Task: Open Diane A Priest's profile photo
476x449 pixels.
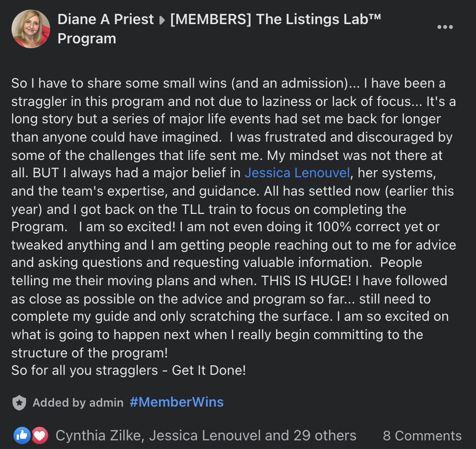Action: tap(31, 29)
